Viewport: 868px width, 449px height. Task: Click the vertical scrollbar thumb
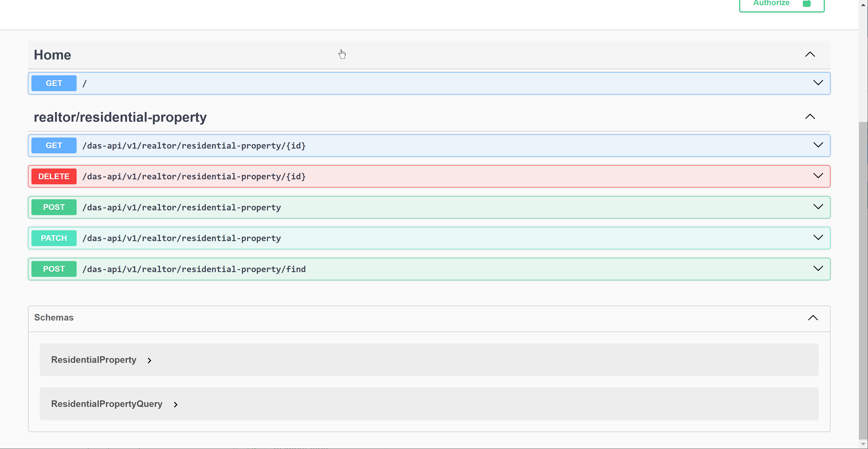(863, 280)
